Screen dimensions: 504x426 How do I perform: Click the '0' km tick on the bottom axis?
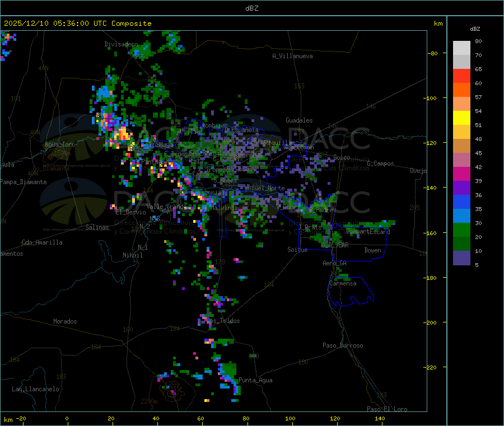click(67, 418)
